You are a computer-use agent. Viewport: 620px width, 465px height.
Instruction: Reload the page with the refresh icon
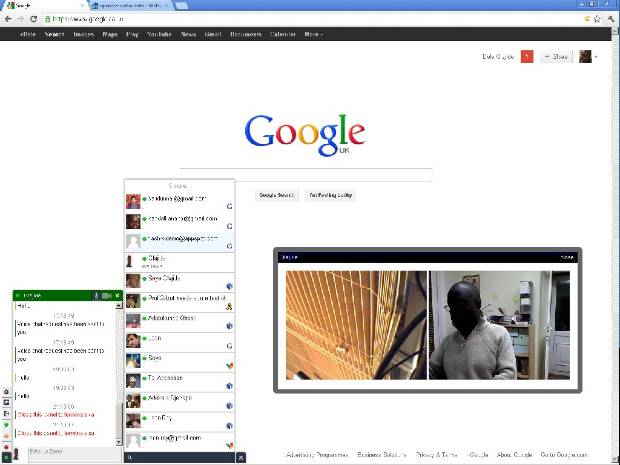[34, 19]
